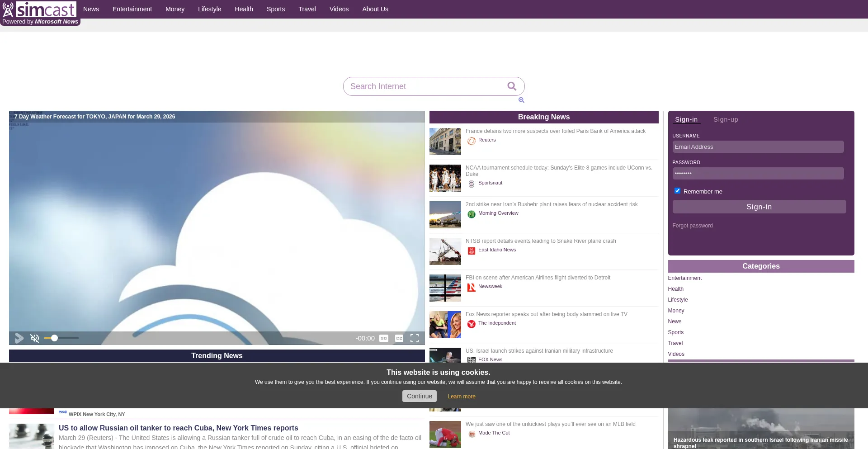The width and height of the screenshot is (868, 449).
Task: Open the Lifestyle menu
Action: [x=209, y=9]
